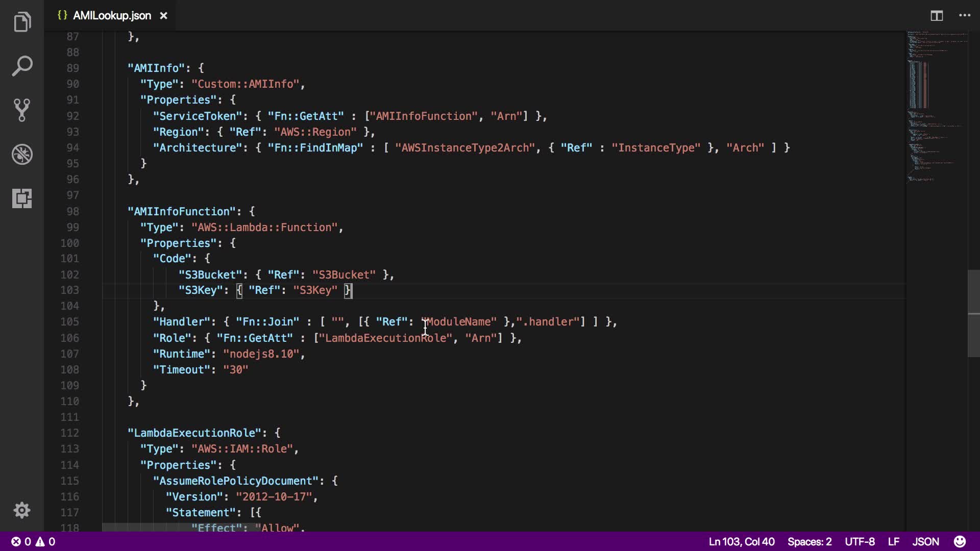Click the vertical scrollbar slider

(973, 314)
